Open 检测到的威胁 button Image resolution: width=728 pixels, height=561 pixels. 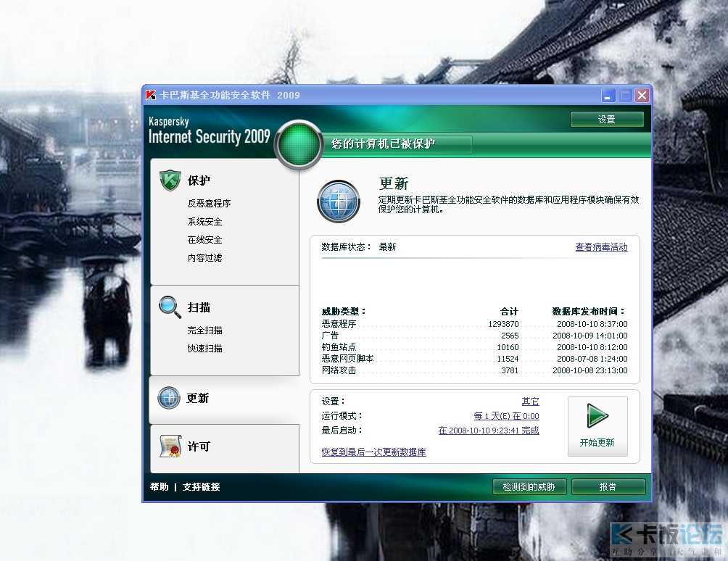click(529, 486)
